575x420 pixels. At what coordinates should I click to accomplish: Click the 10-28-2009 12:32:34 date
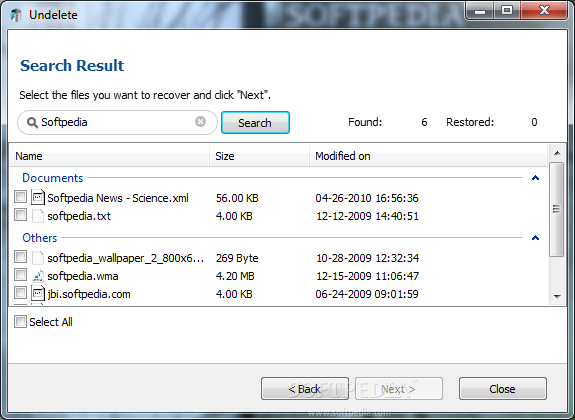[x=367, y=258]
